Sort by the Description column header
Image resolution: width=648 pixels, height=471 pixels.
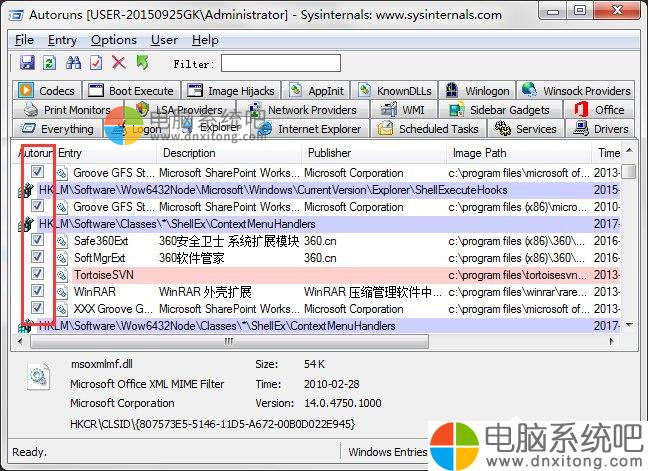tap(229, 153)
